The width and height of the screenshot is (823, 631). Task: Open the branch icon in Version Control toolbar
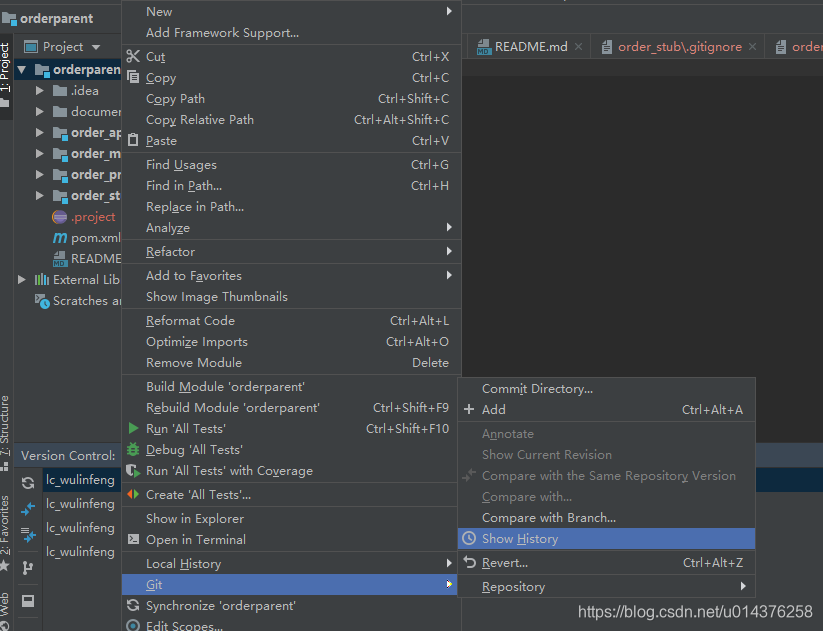pyautogui.click(x=27, y=567)
